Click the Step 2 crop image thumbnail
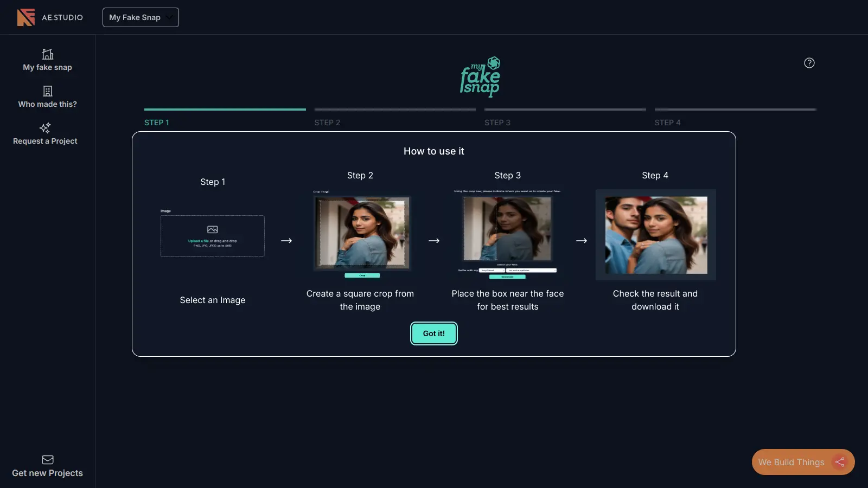 click(362, 233)
